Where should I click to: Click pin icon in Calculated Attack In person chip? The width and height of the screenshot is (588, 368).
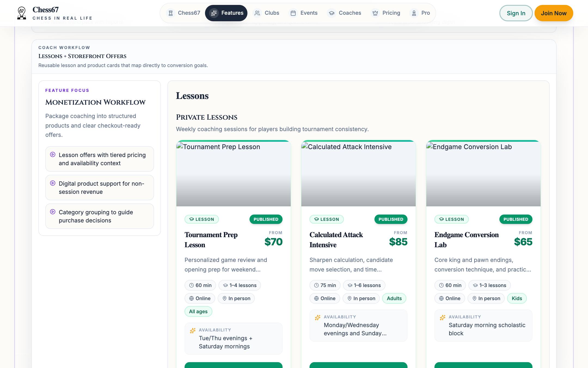[x=350, y=298]
